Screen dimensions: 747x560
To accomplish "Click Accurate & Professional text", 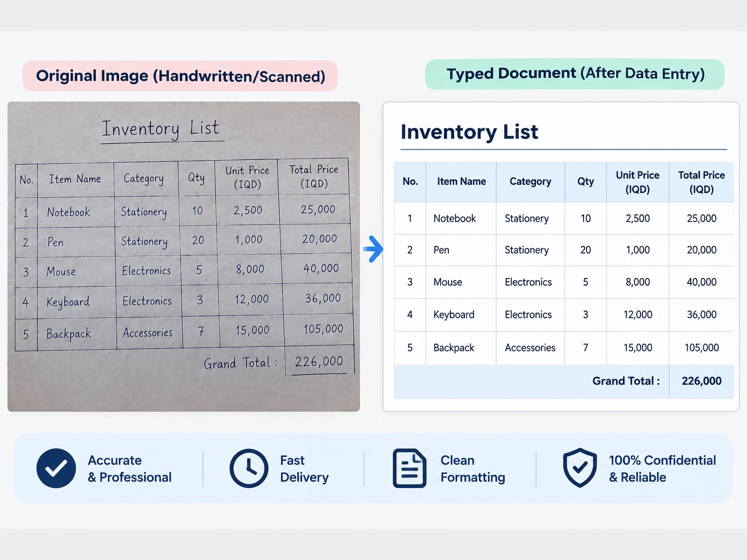I will (x=129, y=469).
